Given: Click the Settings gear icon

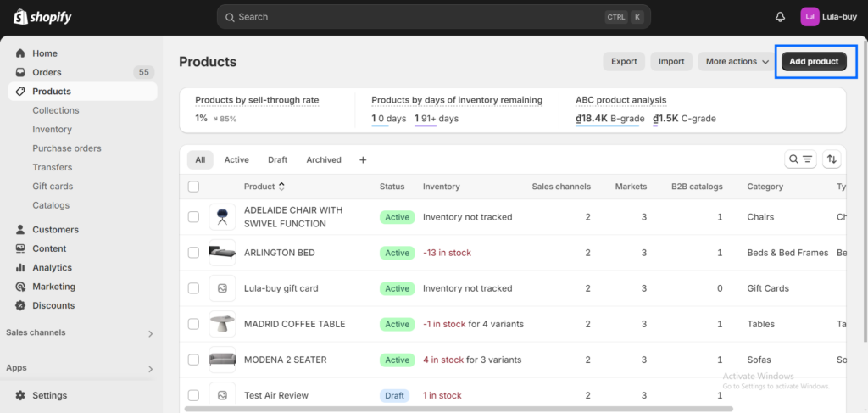Looking at the screenshot, I should (x=20, y=396).
